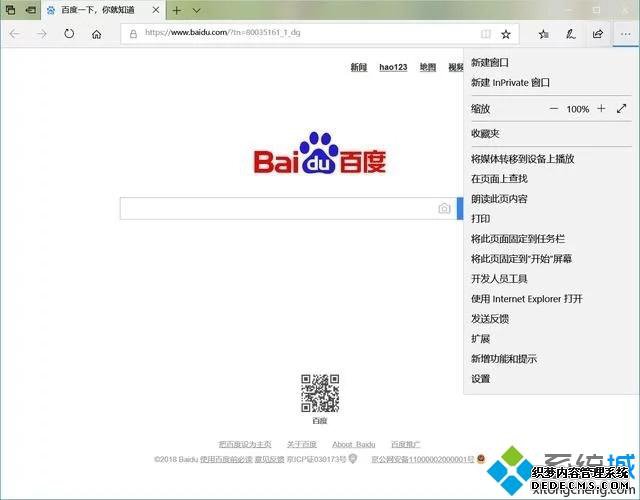The height and width of the screenshot is (500, 640).
Task: Open 使用百度前必读 footer link
Action: click(226, 459)
